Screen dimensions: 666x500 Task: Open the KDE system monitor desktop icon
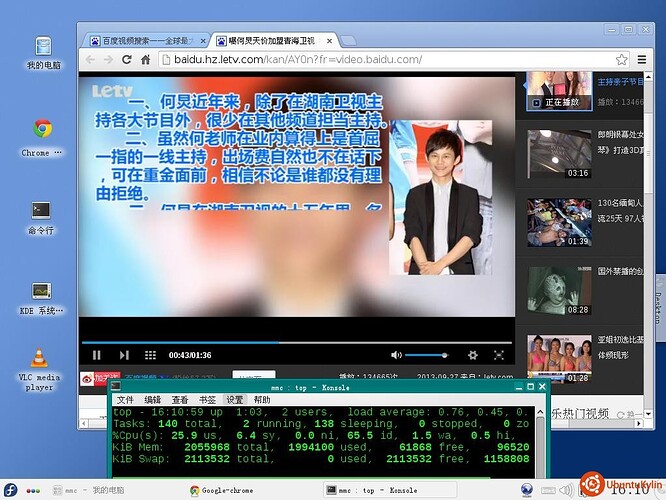click(42, 298)
